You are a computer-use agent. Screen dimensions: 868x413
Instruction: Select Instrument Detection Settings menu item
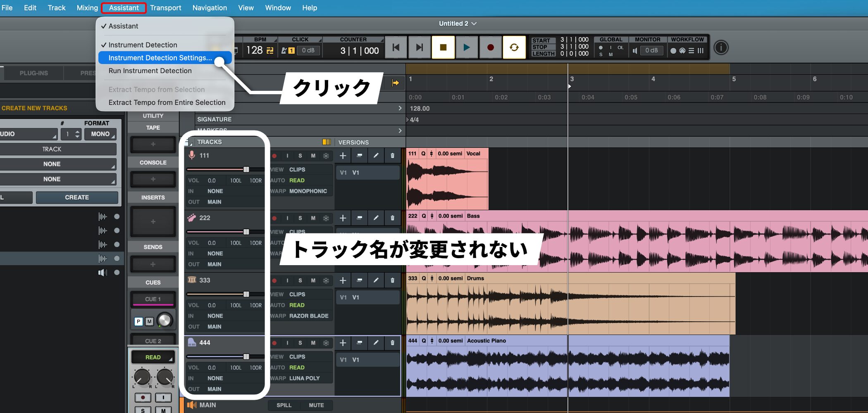160,58
